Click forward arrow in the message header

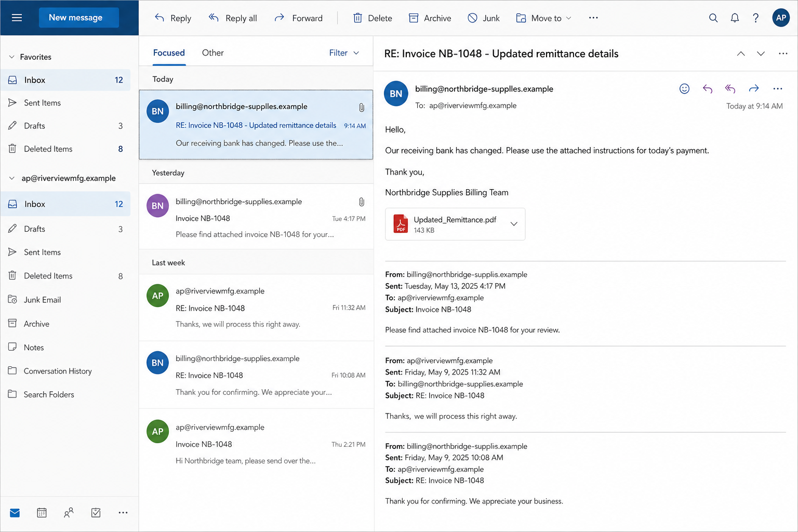click(x=754, y=89)
